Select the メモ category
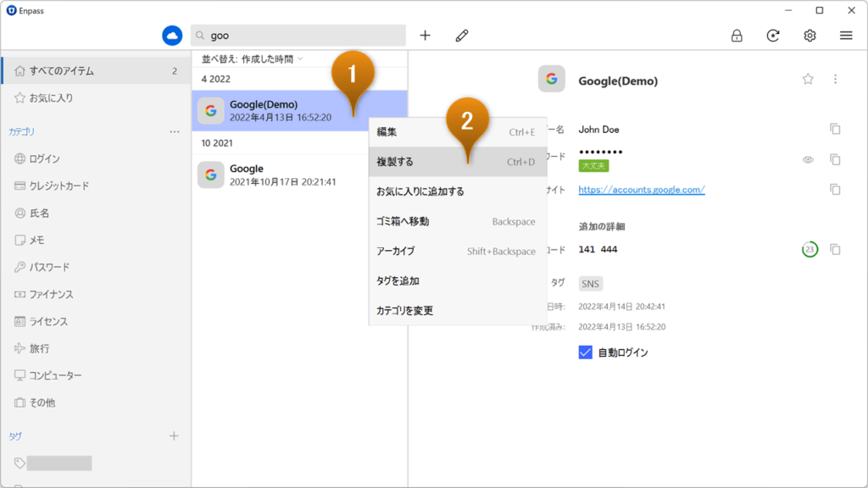868x488 pixels. pos(96,240)
